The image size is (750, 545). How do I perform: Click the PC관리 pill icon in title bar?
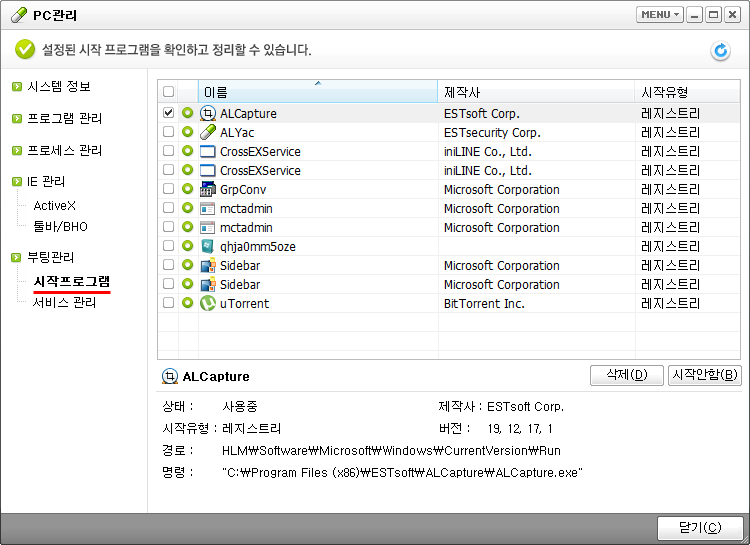(x=19, y=15)
